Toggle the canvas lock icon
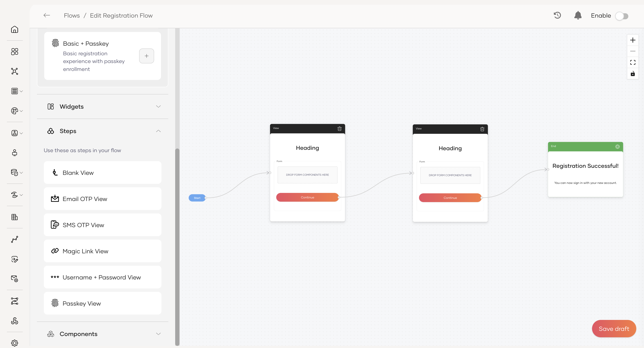 click(632, 74)
